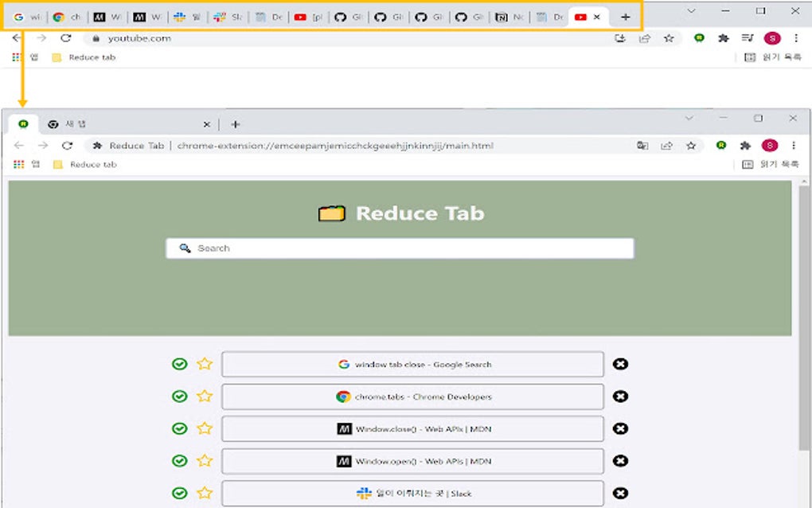Image resolution: width=812 pixels, height=508 pixels.
Task: Toggle the green check on the Slack entry
Action: (178, 494)
